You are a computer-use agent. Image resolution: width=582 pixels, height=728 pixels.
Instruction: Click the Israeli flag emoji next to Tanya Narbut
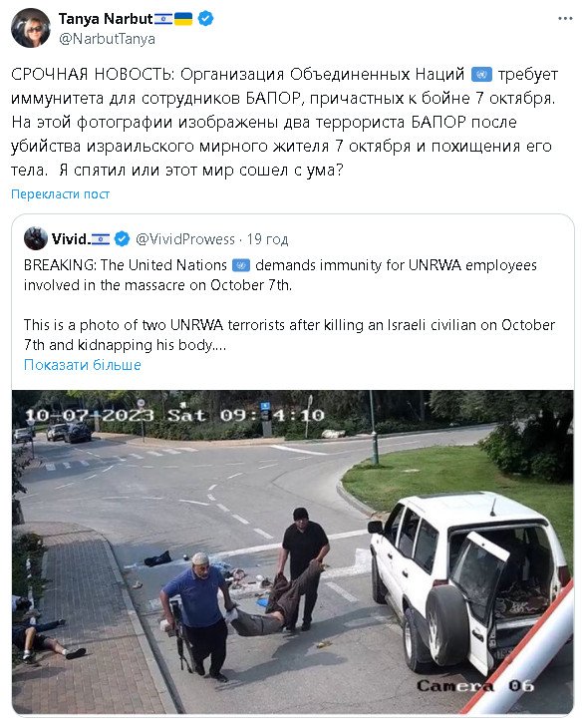163,19
